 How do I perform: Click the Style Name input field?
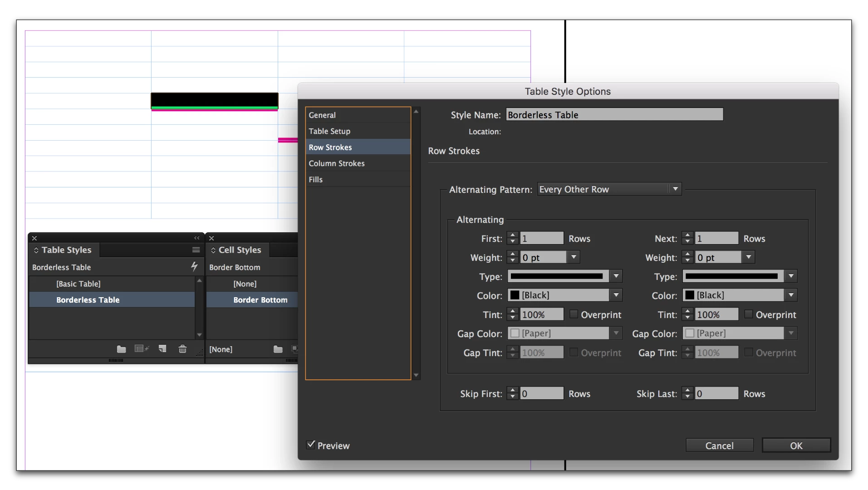click(x=614, y=115)
